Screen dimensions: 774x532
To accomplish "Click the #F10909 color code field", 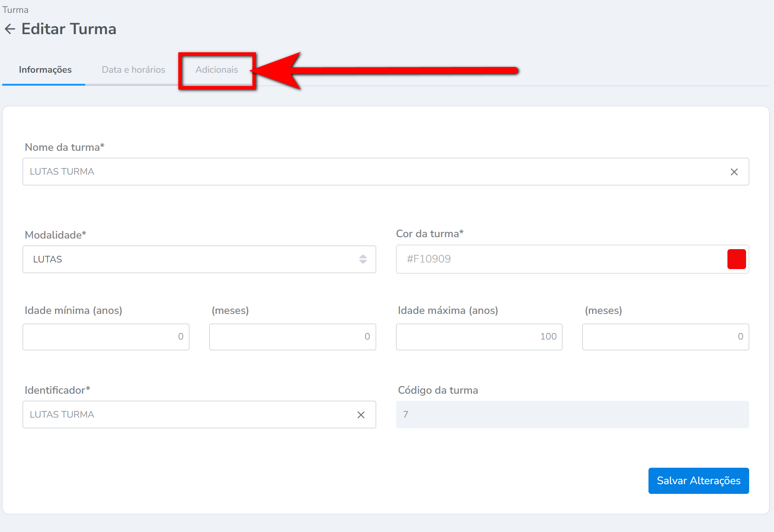I will click(559, 259).
